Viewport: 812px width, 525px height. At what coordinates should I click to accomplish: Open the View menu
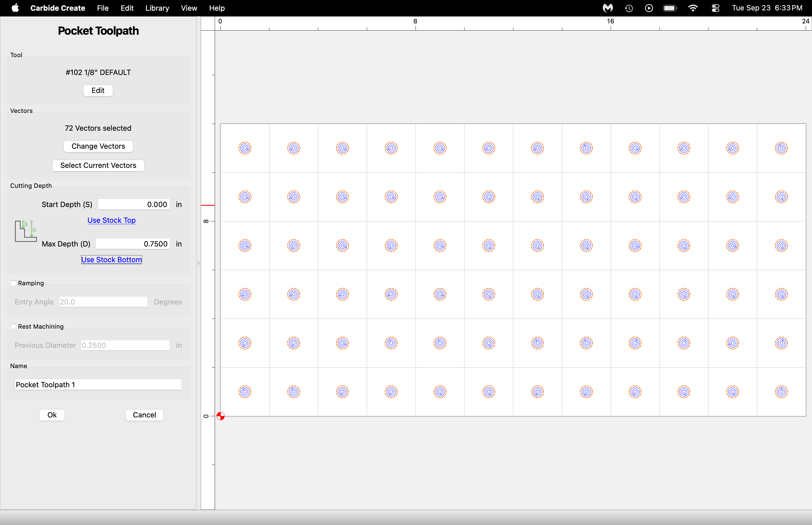click(x=189, y=8)
